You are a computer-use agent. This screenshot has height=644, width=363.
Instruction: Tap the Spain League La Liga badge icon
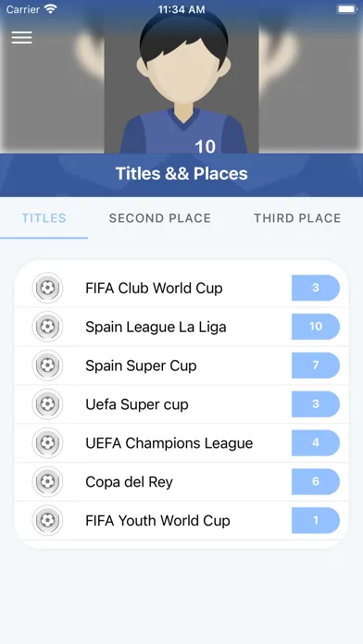click(47, 327)
